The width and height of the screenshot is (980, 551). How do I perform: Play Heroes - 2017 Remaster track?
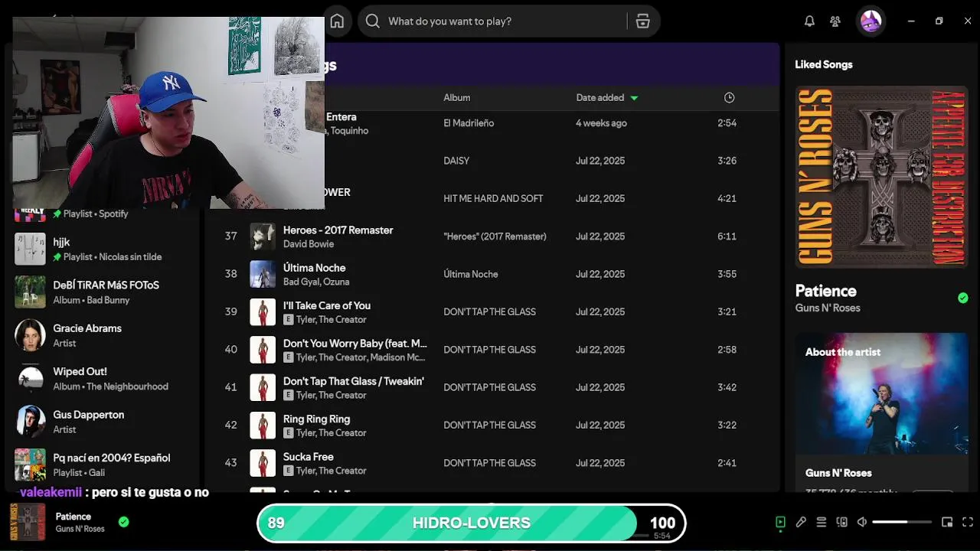coord(338,230)
